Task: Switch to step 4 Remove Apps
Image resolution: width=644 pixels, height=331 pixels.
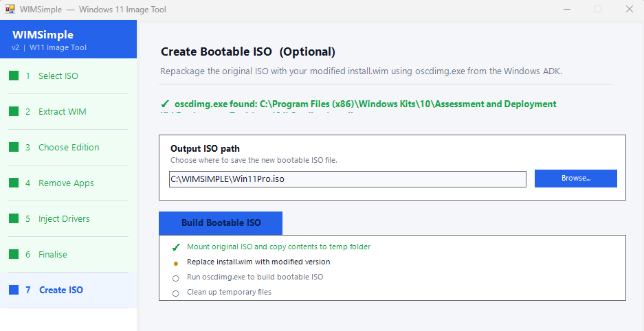Action: coord(66,183)
